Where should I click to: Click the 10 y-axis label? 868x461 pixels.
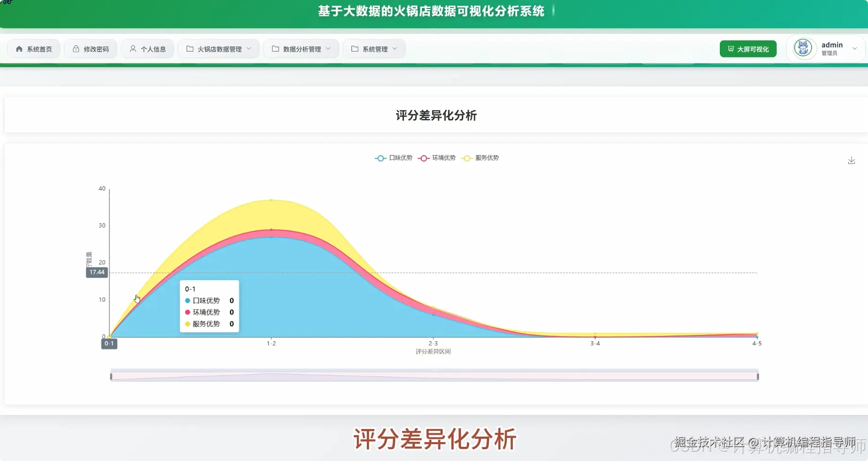click(102, 300)
